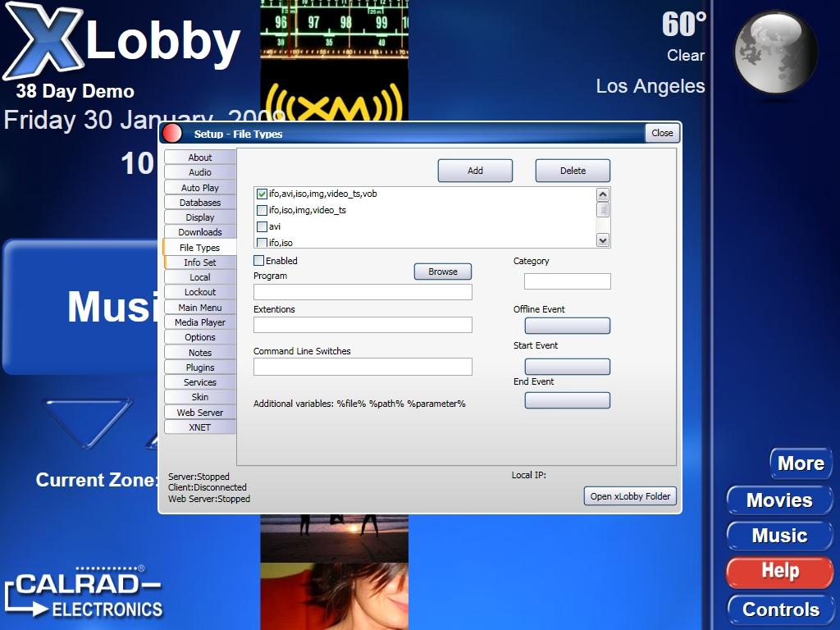Check the ifo,iso file type checkbox
The width and height of the screenshot is (840, 630).
[262, 243]
